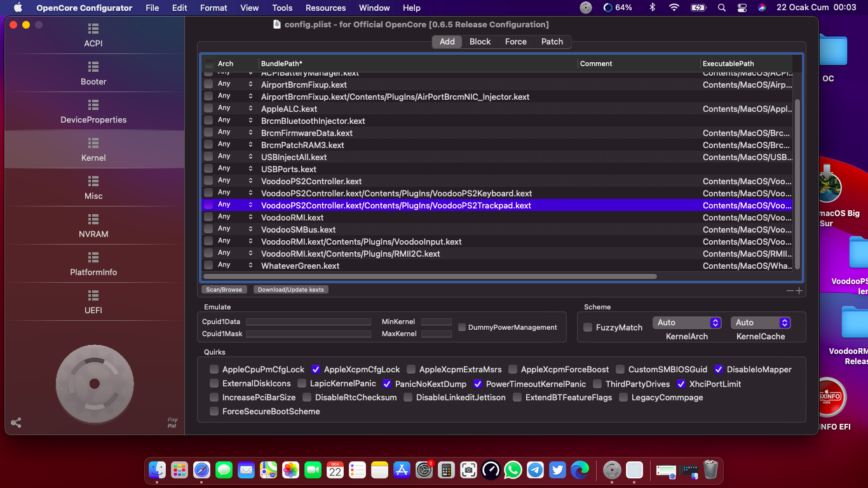Open Safari from the Dock
This screenshot has width=868, height=488.
point(201,470)
